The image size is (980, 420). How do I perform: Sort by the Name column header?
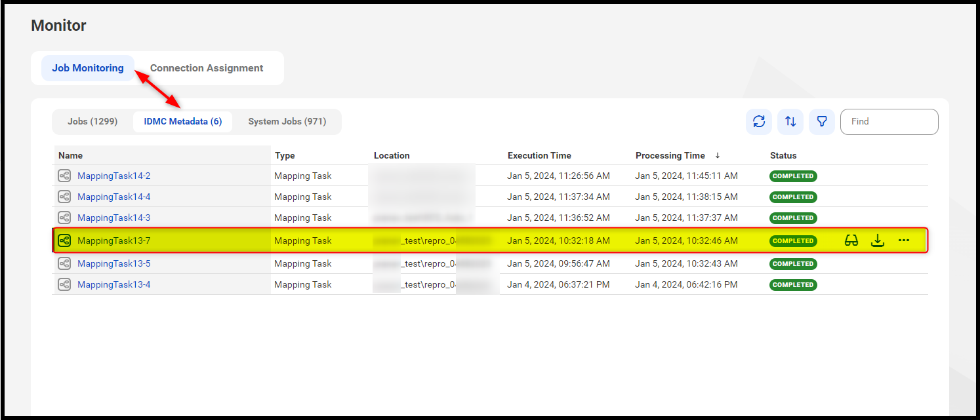point(70,155)
